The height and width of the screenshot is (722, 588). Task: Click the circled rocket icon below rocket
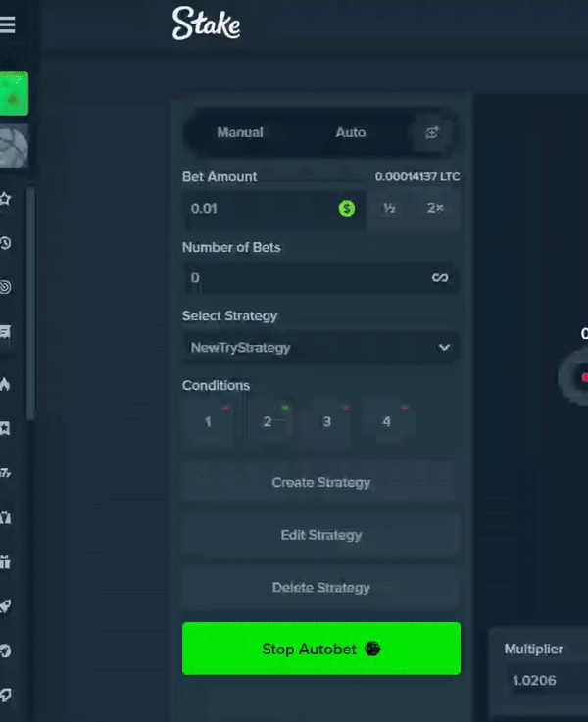point(6,650)
